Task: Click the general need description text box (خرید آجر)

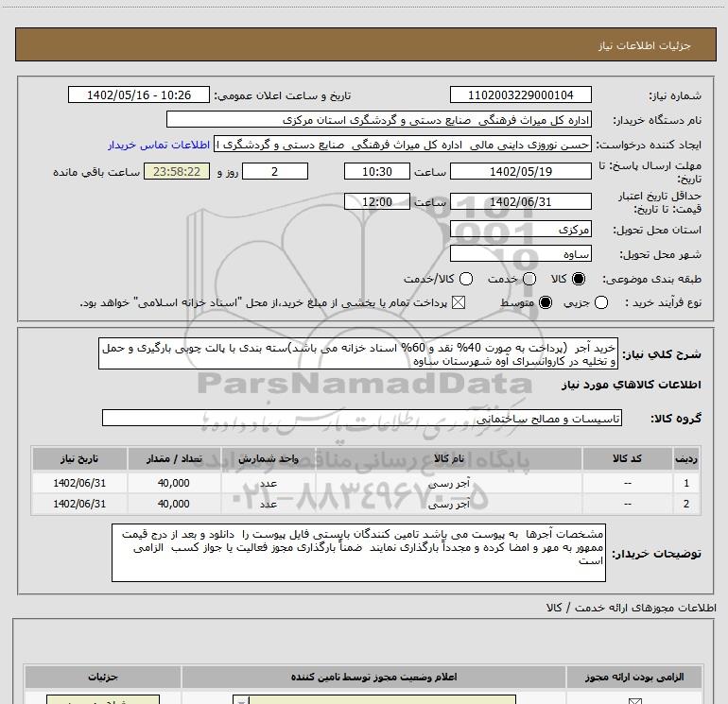Action: (358, 353)
